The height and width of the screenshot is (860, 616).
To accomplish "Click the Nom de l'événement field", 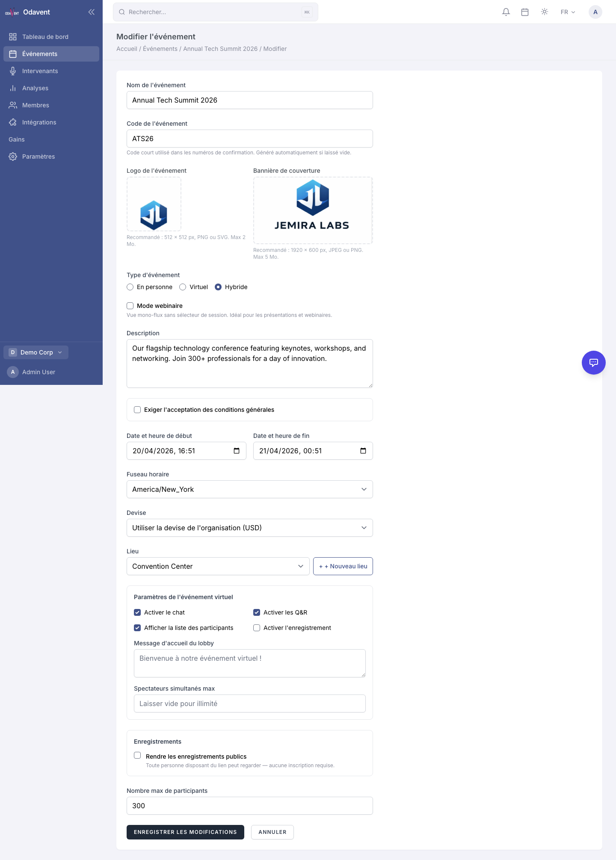I will coord(250,100).
